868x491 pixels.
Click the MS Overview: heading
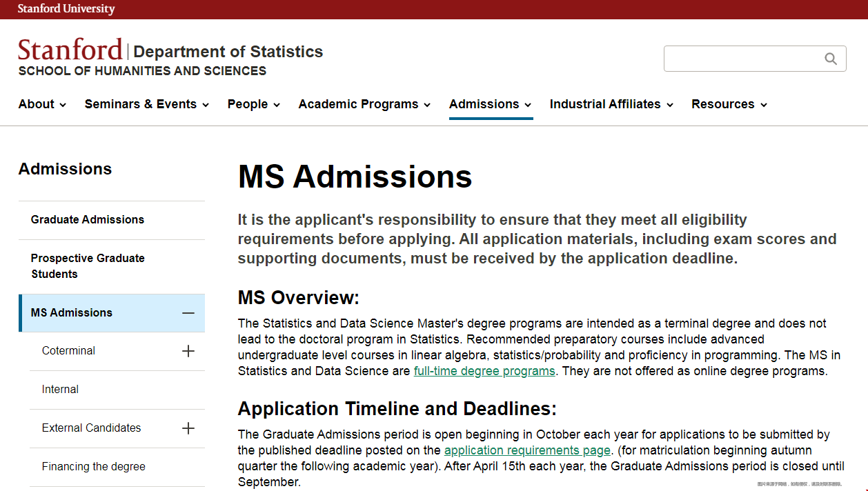pyautogui.click(x=299, y=298)
